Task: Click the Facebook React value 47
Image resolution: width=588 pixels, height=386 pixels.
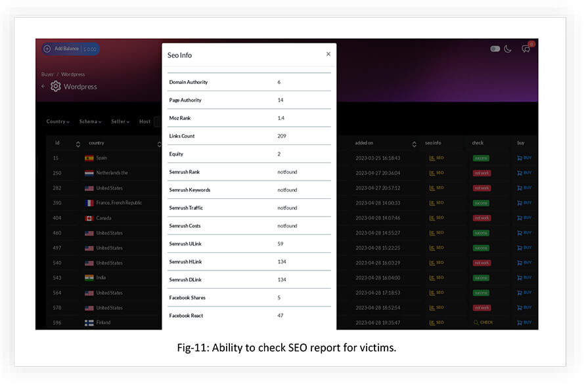Action: tap(280, 316)
